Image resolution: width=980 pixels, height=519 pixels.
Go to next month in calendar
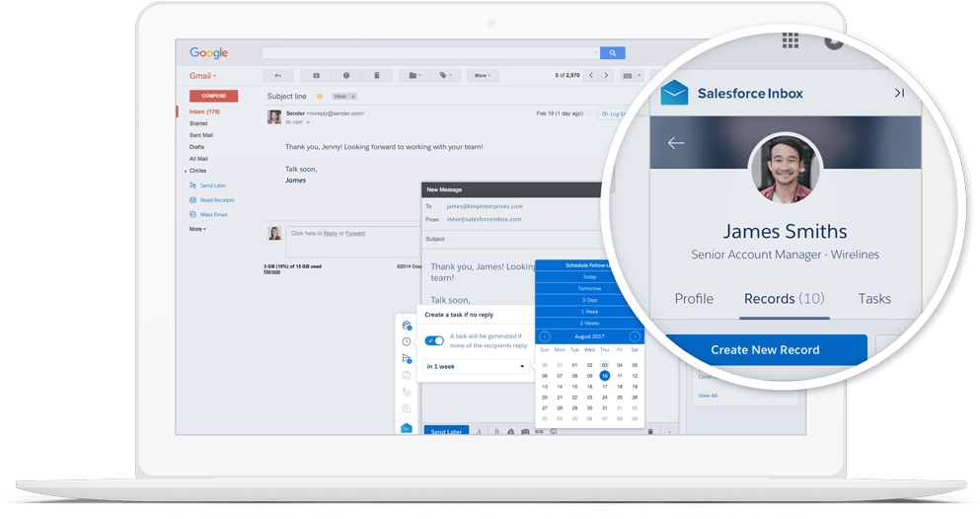[x=635, y=336]
